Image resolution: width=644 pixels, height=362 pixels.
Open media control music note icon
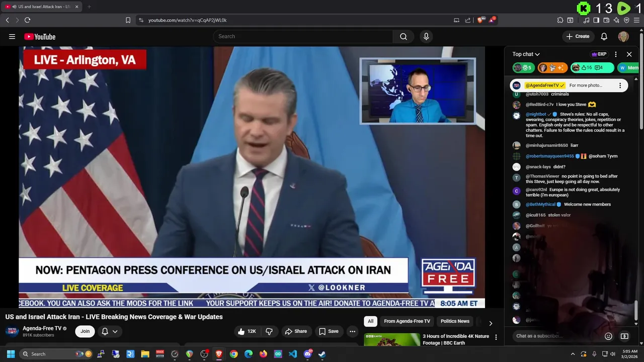pyautogui.click(x=586, y=20)
